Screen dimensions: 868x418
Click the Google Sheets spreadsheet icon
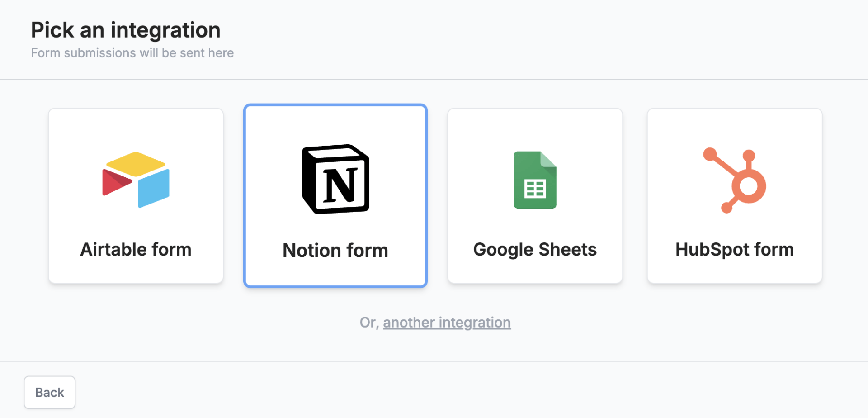534,180
